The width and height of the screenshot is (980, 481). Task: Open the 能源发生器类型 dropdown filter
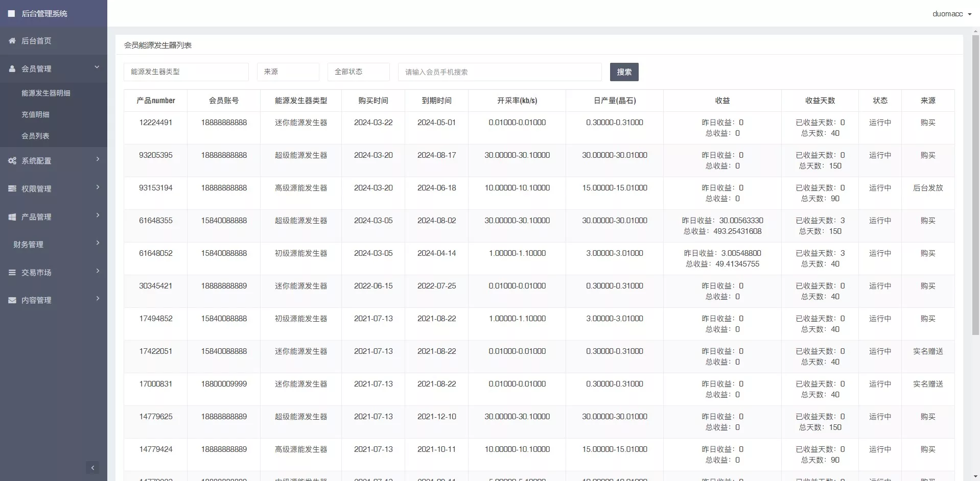pyautogui.click(x=186, y=72)
